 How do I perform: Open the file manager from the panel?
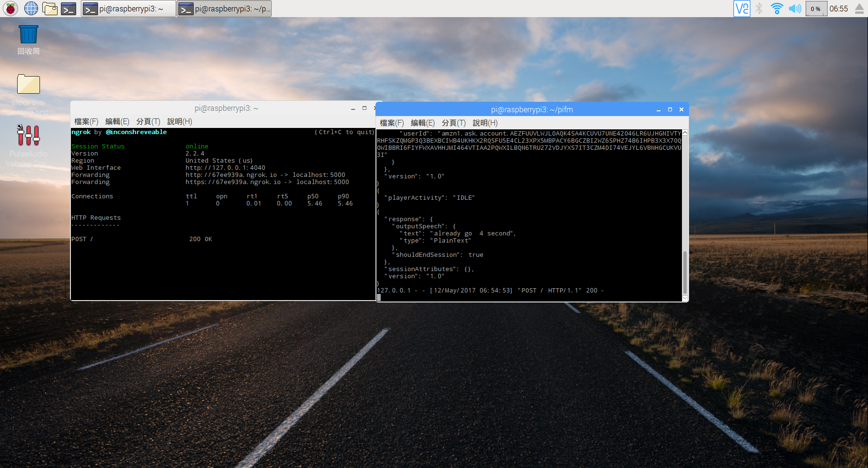pyautogui.click(x=50, y=9)
